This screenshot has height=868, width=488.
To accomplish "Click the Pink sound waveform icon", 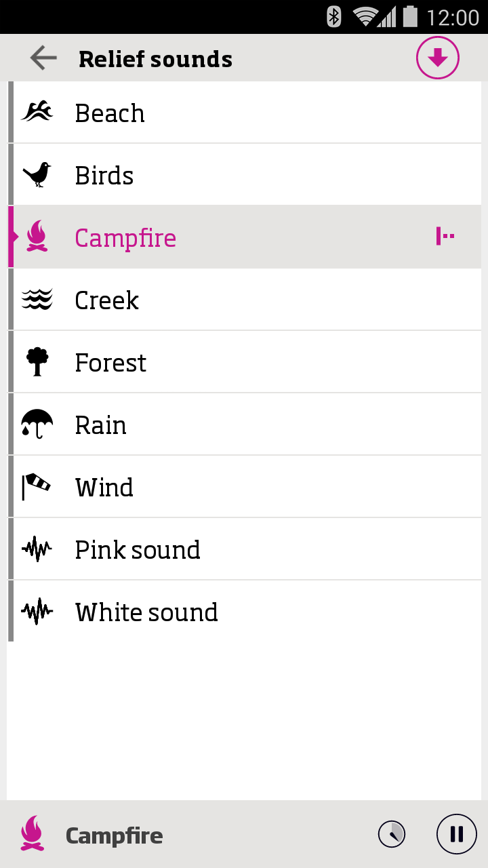I will click(x=37, y=549).
